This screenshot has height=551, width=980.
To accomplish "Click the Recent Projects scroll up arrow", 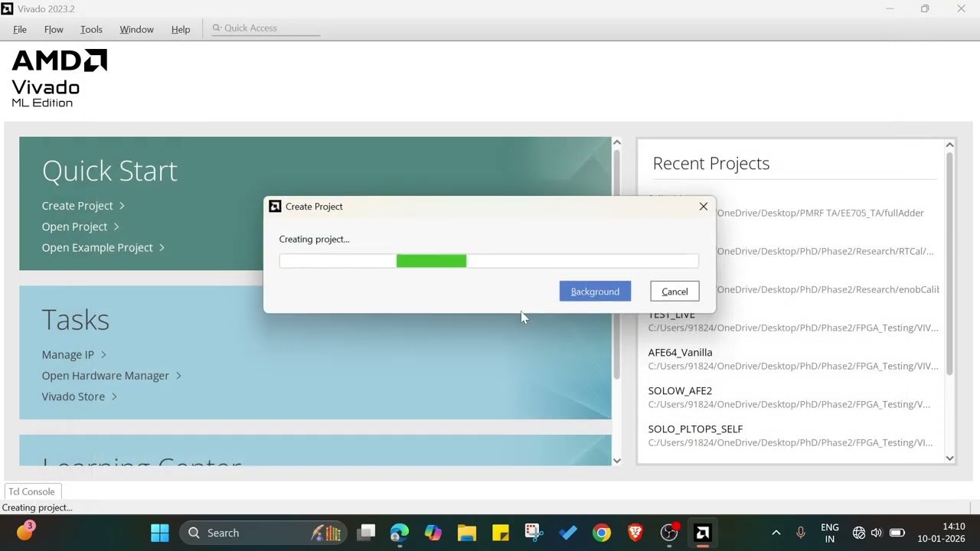I will [x=949, y=145].
